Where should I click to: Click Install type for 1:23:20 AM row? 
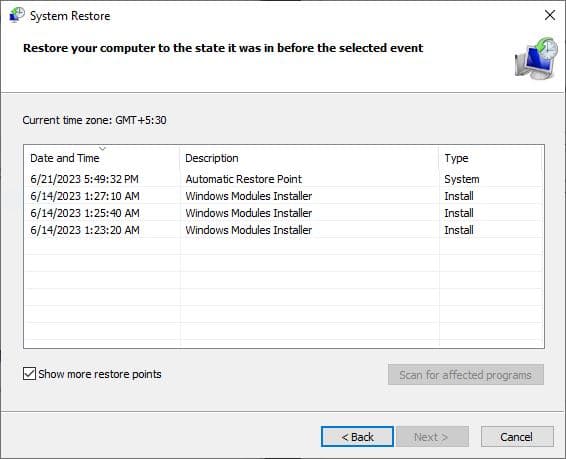click(x=459, y=230)
